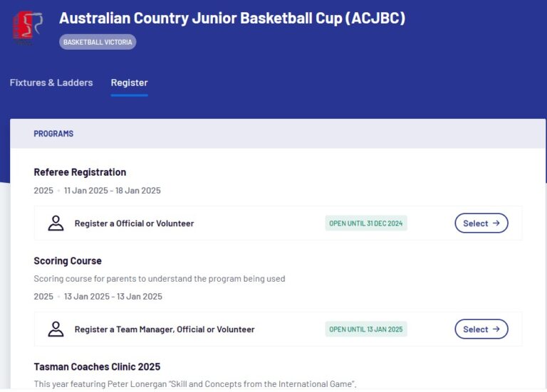Click the Peter Lonergan clinic description text

[x=194, y=385]
